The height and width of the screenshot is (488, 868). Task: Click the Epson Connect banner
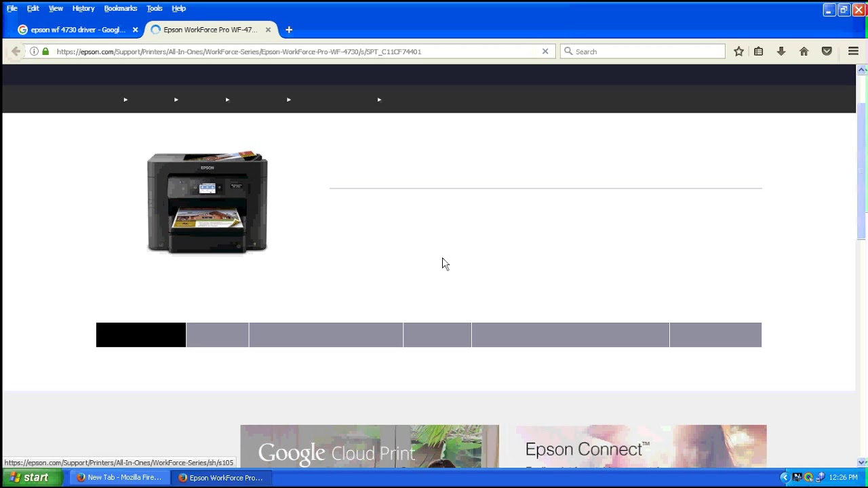(x=642, y=447)
